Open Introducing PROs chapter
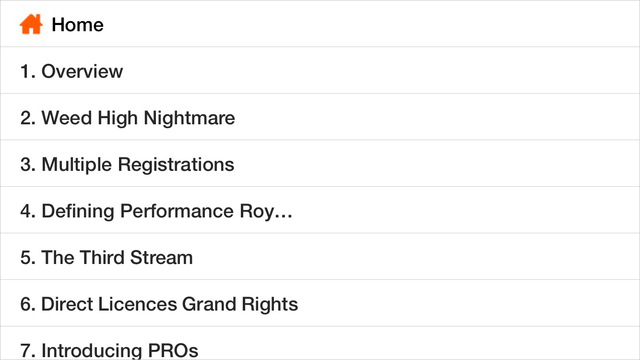The width and height of the screenshot is (640, 360). [x=320, y=343]
